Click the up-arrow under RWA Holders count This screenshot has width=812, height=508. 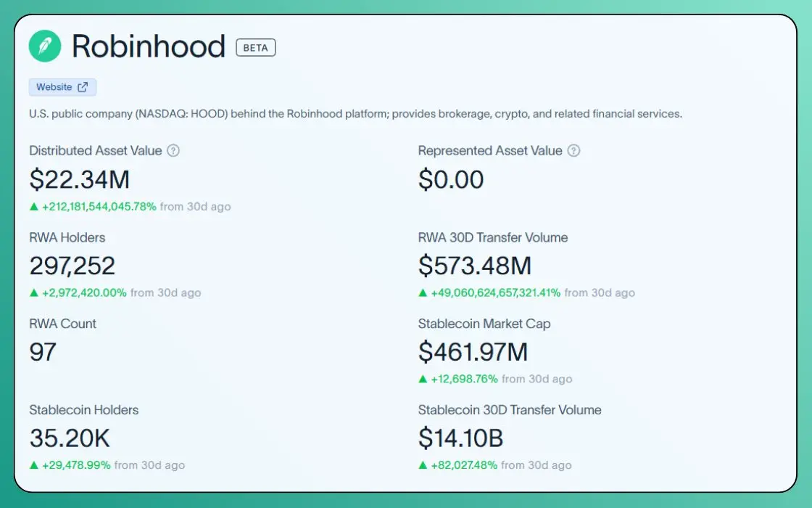34,293
